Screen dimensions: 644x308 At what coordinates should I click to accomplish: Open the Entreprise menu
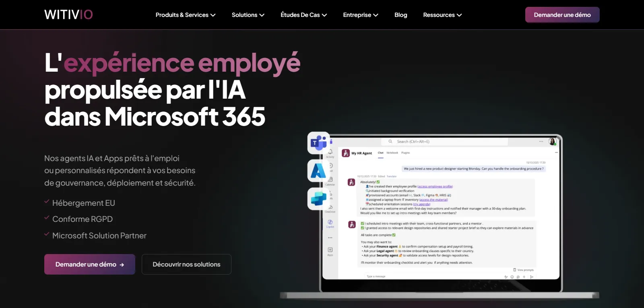[x=361, y=15]
